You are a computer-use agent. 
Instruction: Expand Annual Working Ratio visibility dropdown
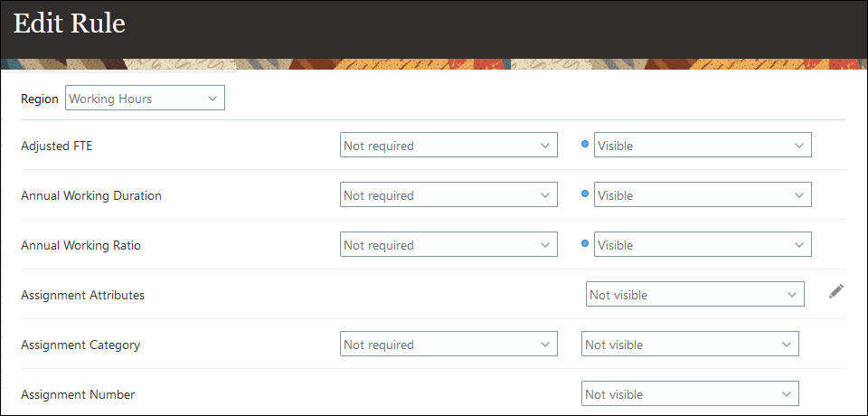point(703,245)
